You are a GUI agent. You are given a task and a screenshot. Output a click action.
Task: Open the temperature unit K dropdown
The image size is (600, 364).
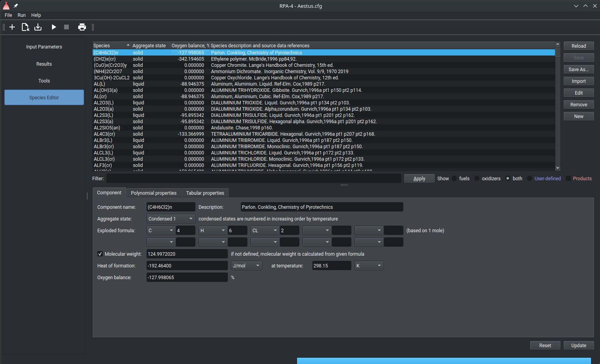pos(369,266)
